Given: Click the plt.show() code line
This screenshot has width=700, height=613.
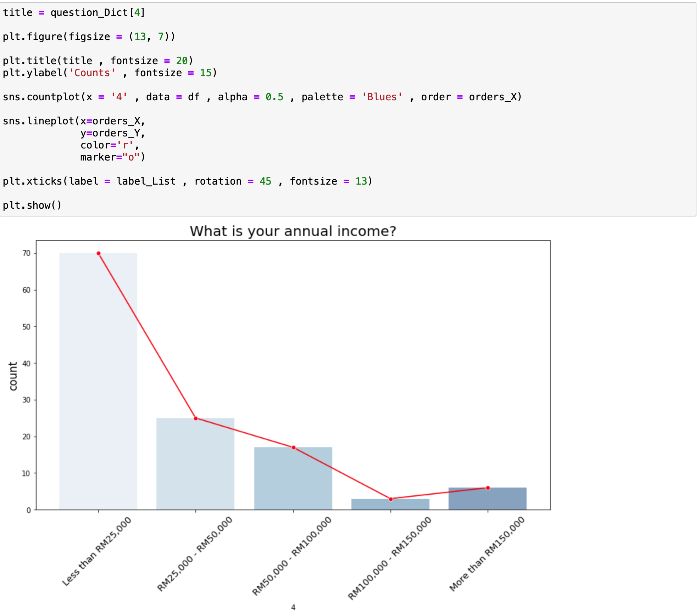Looking at the screenshot, I should (32, 205).
